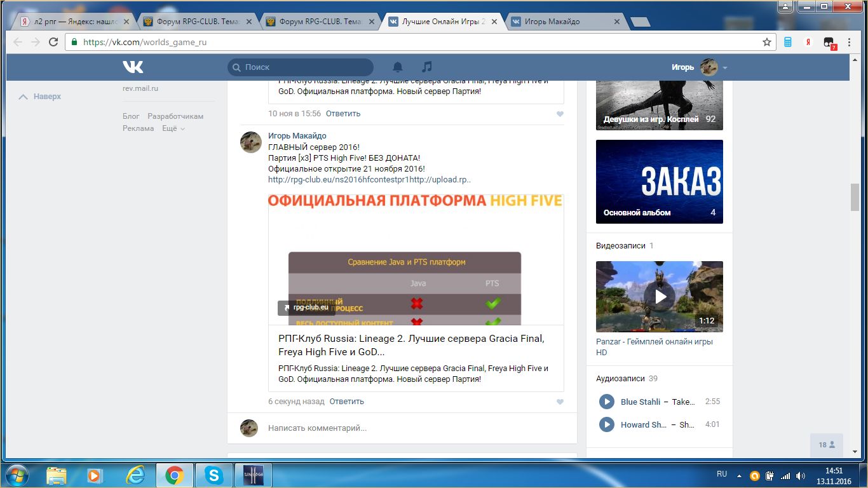Follow the rpg-club.eu/ns2016hfcontestpr1 URL in the comment

(x=369, y=180)
